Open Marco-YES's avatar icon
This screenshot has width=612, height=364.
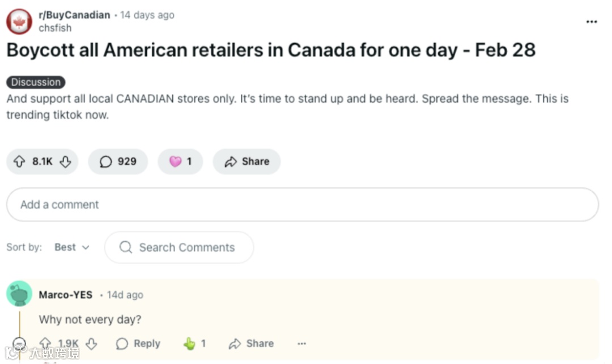pos(19,294)
